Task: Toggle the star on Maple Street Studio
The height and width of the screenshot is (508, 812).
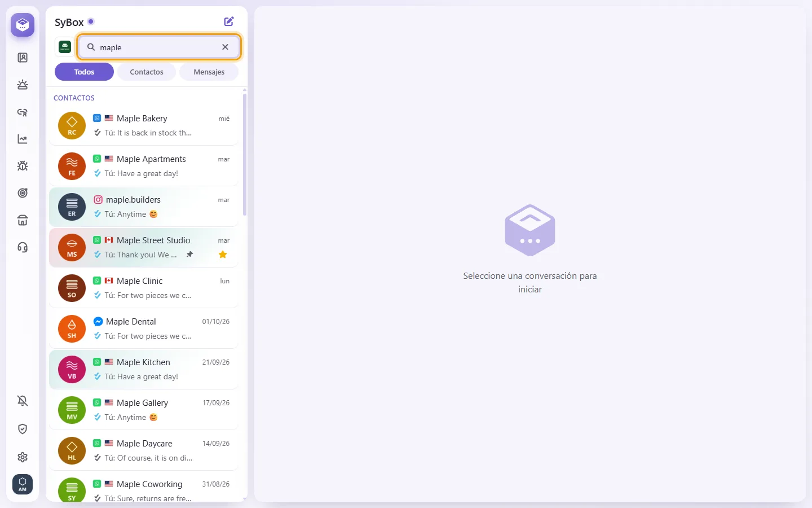Action: pos(223,255)
